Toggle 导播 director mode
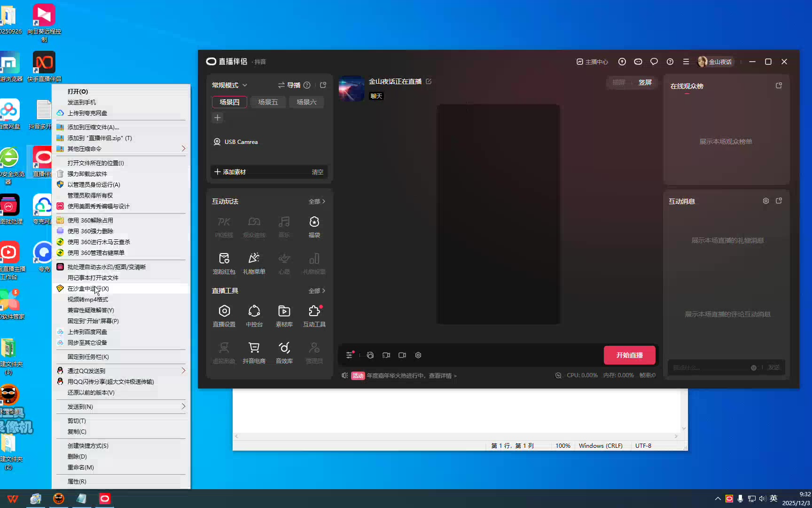The width and height of the screenshot is (812, 508). click(289, 85)
